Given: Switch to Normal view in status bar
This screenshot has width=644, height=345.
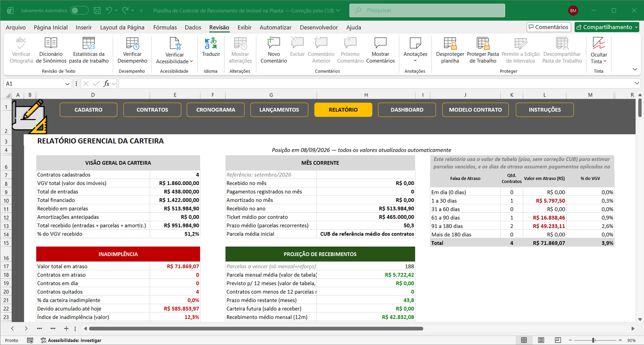Looking at the screenshot, I should click(524, 340).
